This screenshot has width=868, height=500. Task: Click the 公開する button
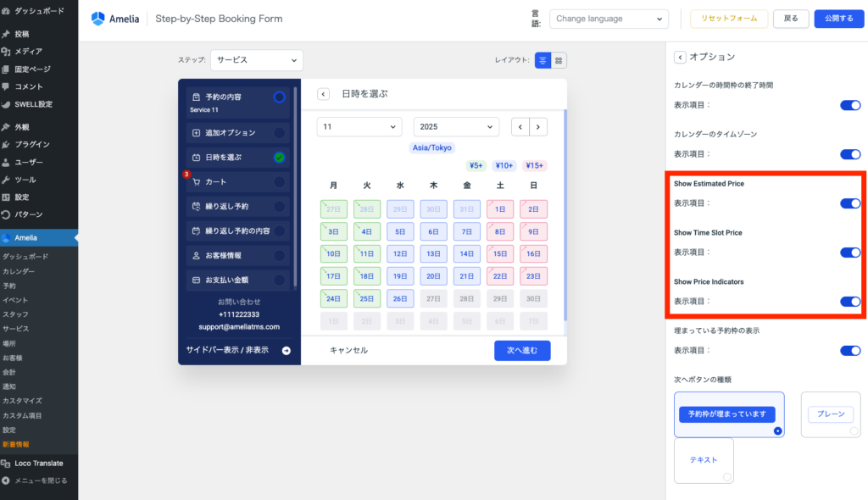838,19
